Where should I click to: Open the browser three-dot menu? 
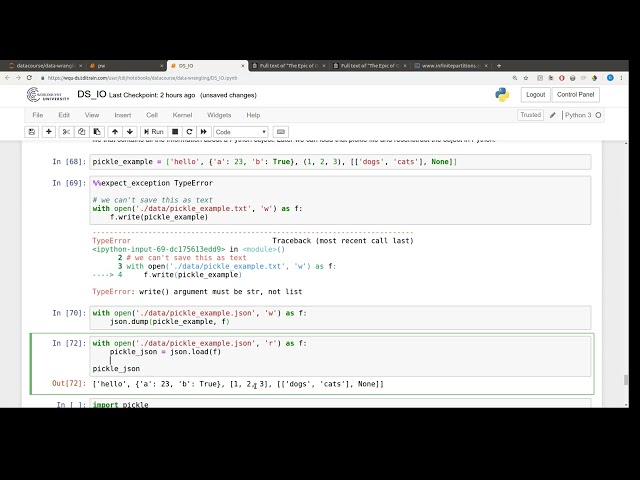(x=622, y=78)
